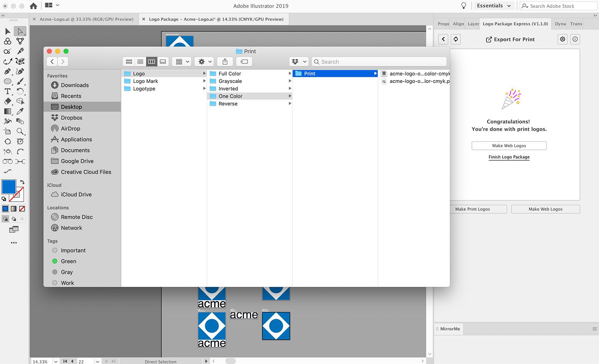Screen dimensions: 599x364
Task: Select the Rotate tool
Action: (20, 91)
